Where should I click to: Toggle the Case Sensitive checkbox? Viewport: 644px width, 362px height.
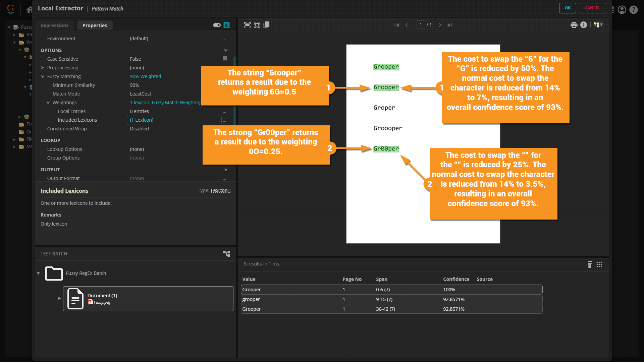point(225,58)
